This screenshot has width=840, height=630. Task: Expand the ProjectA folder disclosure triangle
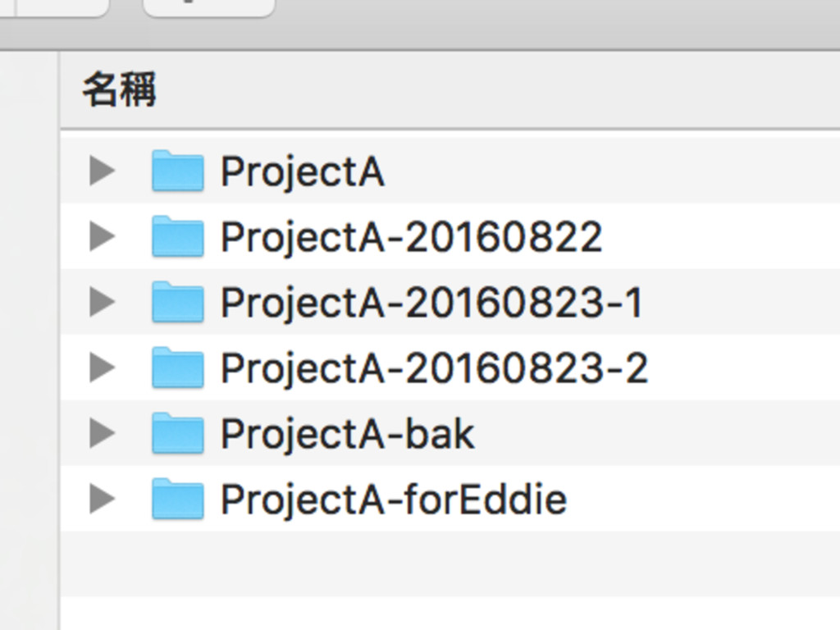(102, 171)
